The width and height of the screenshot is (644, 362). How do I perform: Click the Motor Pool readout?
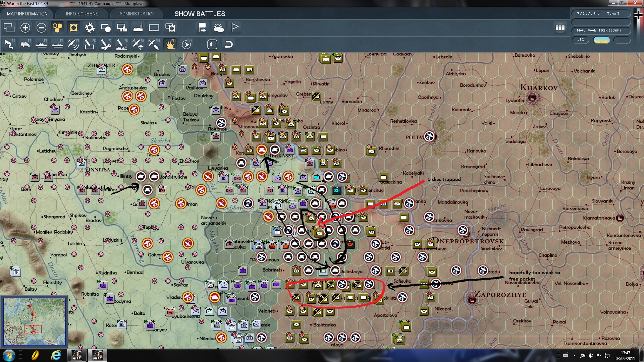[601, 30]
